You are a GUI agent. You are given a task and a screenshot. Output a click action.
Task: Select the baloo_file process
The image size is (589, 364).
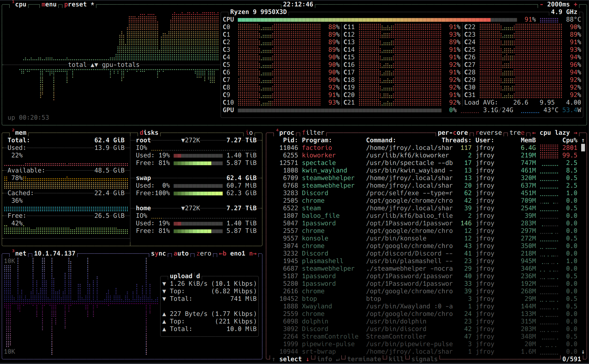click(x=425, y=216)
